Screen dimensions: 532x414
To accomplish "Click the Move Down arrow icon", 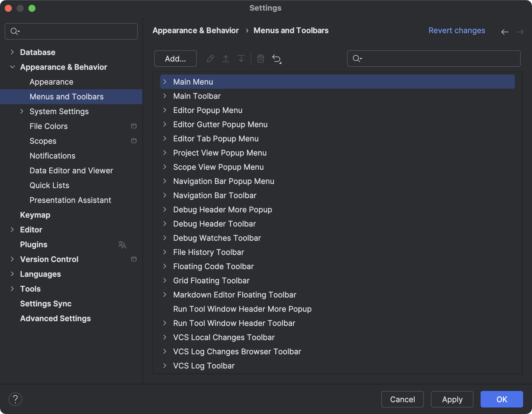I will pyautogui.click(x=241, y=59).
